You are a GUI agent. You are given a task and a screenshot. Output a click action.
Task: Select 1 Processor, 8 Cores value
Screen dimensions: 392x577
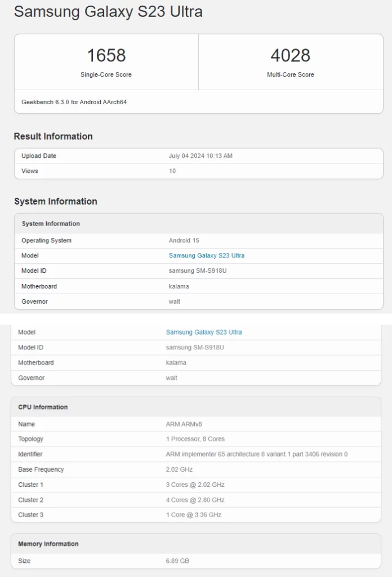(195, 438)
